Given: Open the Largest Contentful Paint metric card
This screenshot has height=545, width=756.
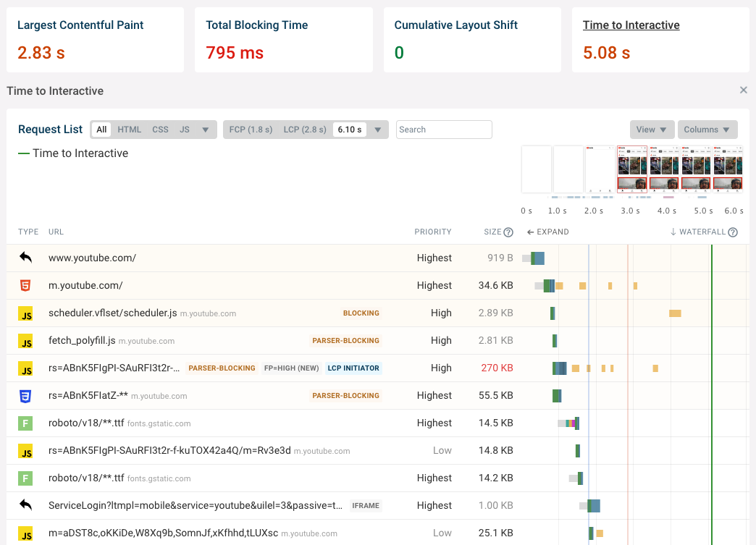Looking at the screenshot, I should [x=95, y=40].
